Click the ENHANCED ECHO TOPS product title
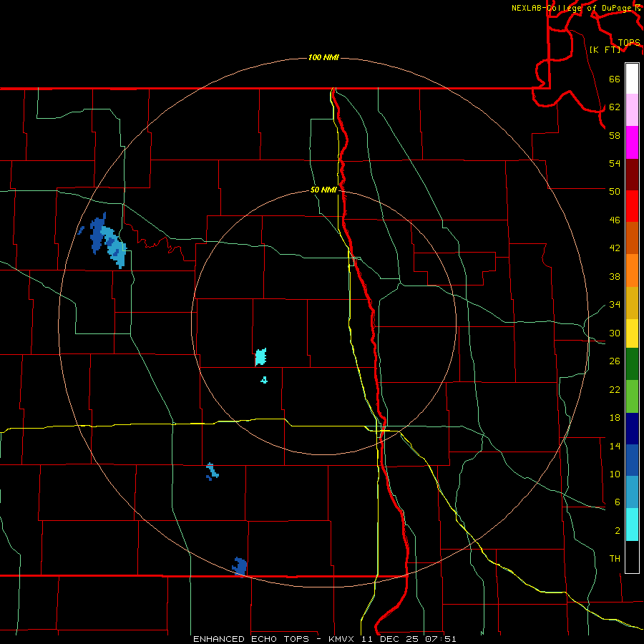 pos(251,639)
